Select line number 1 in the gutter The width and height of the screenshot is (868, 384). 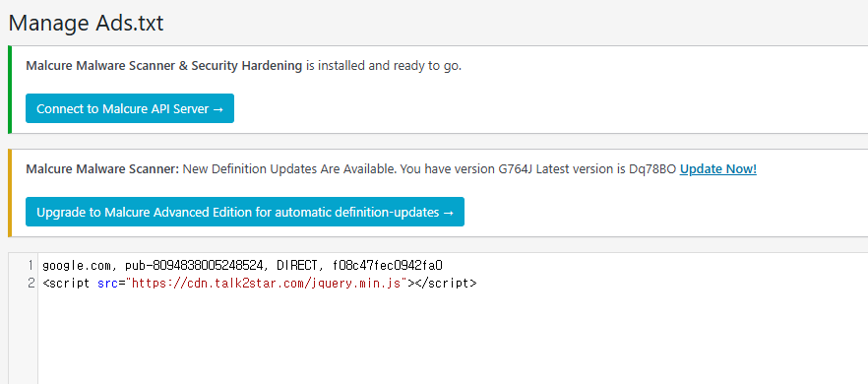[x=31, y=266]
